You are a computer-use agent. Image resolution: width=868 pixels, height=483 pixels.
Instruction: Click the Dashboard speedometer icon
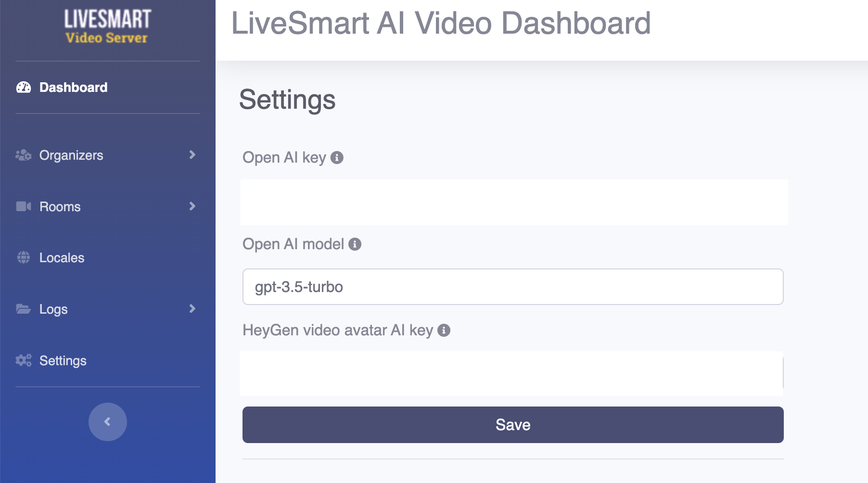[x=24, y=88]
